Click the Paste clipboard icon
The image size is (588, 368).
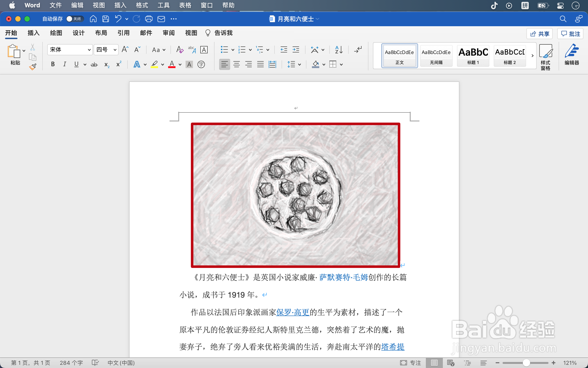click(14, 51)
